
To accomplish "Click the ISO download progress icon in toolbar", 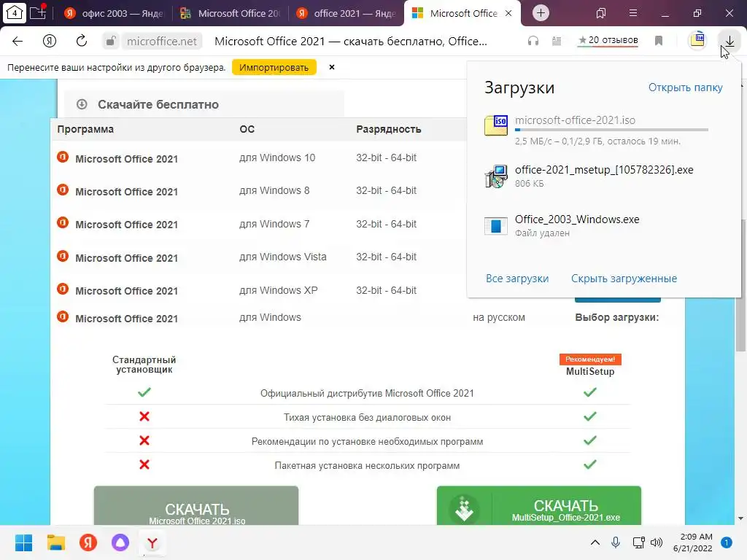I will [x=697, y=40].
